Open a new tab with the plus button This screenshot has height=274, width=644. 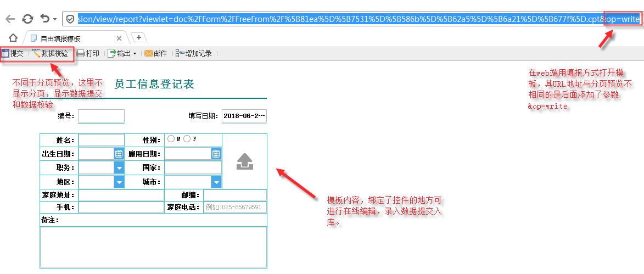click(x=139, y=37)
